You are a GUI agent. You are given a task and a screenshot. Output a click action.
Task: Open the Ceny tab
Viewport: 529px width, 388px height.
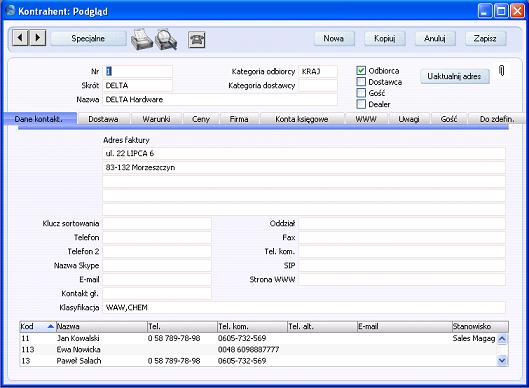[x=201, y=119]
